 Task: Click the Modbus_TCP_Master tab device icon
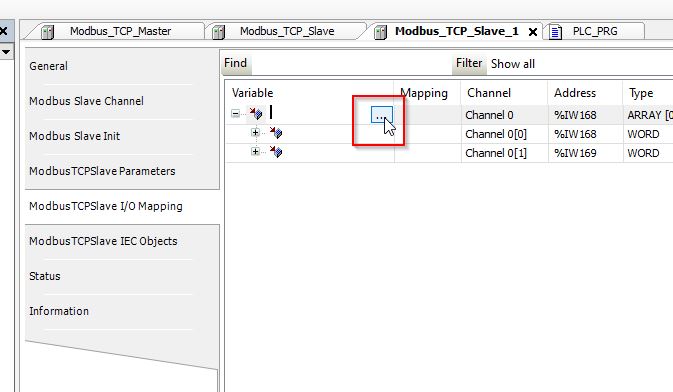(x=48, y=32)
